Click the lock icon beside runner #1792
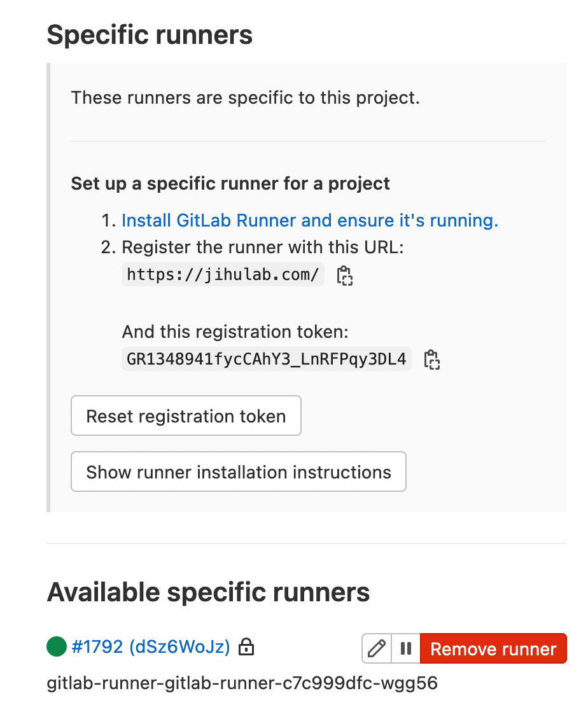Viewport: 588px width, 705px height. [x=246, y=648]
